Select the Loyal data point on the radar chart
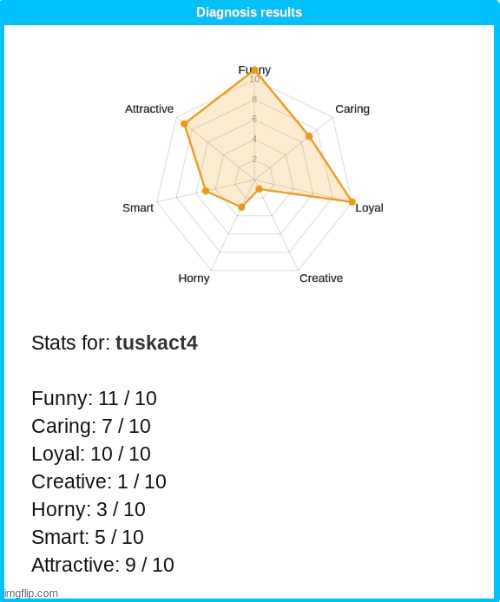The height and width of the screenshot is (602, 500). 352,202
